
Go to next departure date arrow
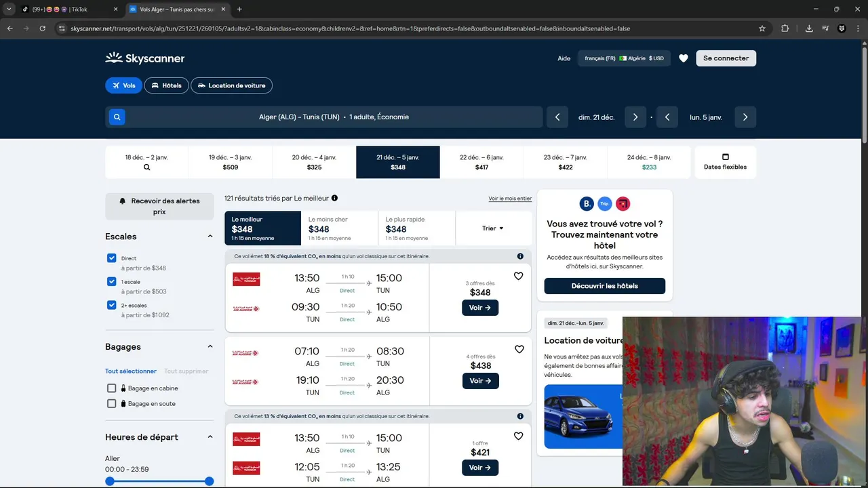[635, 117]
